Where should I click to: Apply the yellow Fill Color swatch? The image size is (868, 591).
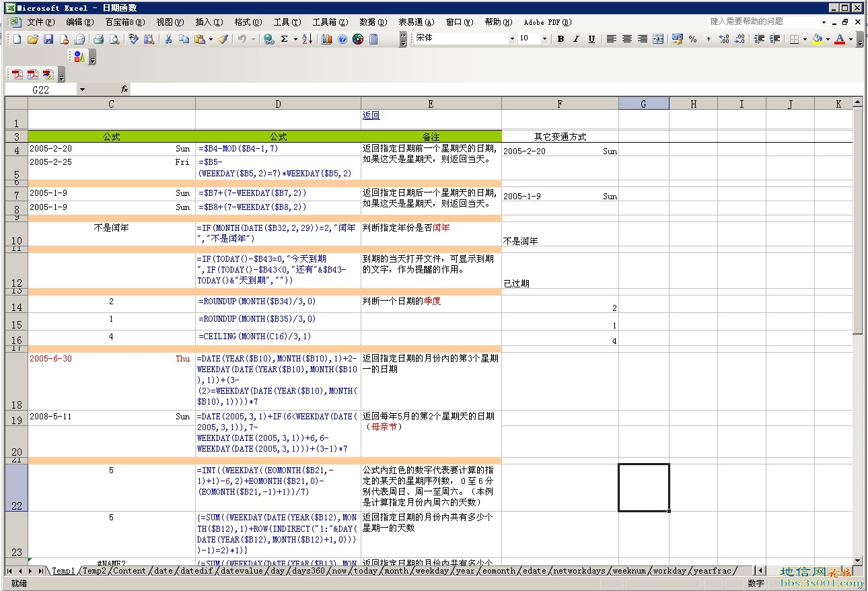817,39
